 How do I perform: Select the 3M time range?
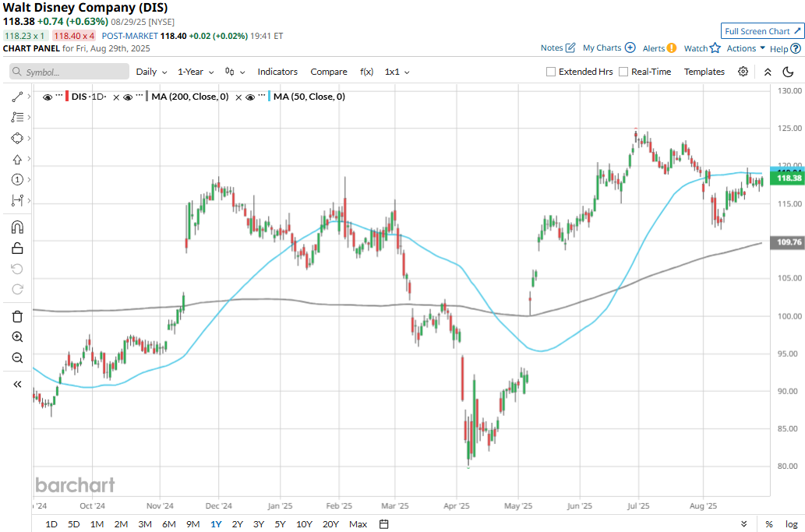[145, 523]
